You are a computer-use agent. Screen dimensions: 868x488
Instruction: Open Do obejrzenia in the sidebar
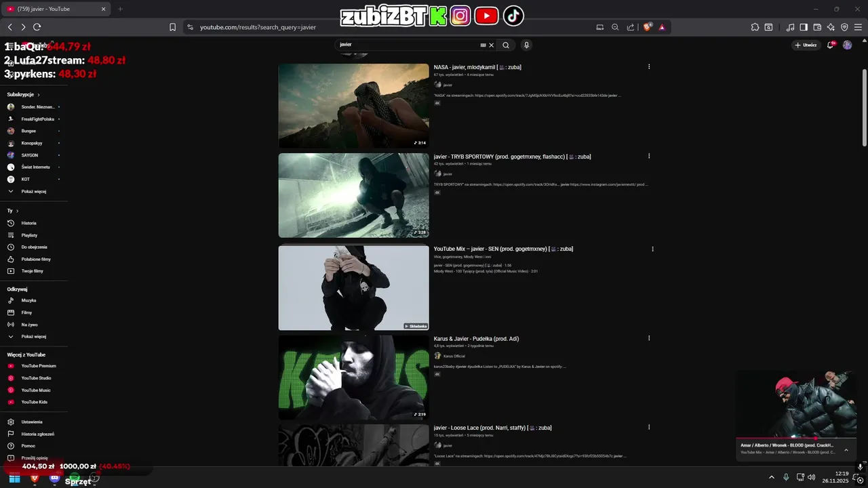click(x=34, y=247)
